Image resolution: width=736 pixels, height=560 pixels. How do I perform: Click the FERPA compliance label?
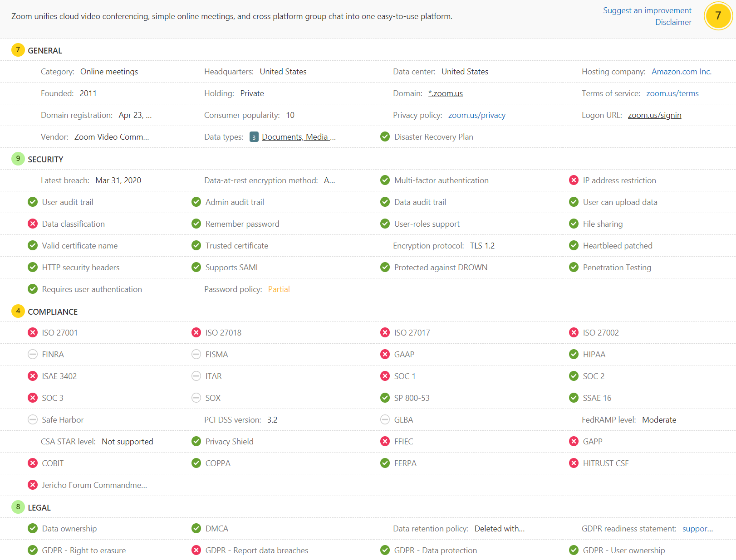pos(405,463)
